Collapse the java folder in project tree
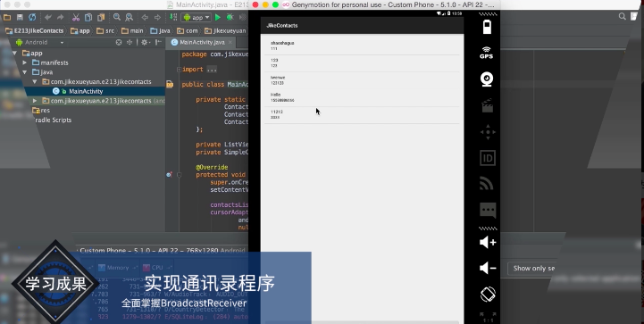 coord(25,72)
